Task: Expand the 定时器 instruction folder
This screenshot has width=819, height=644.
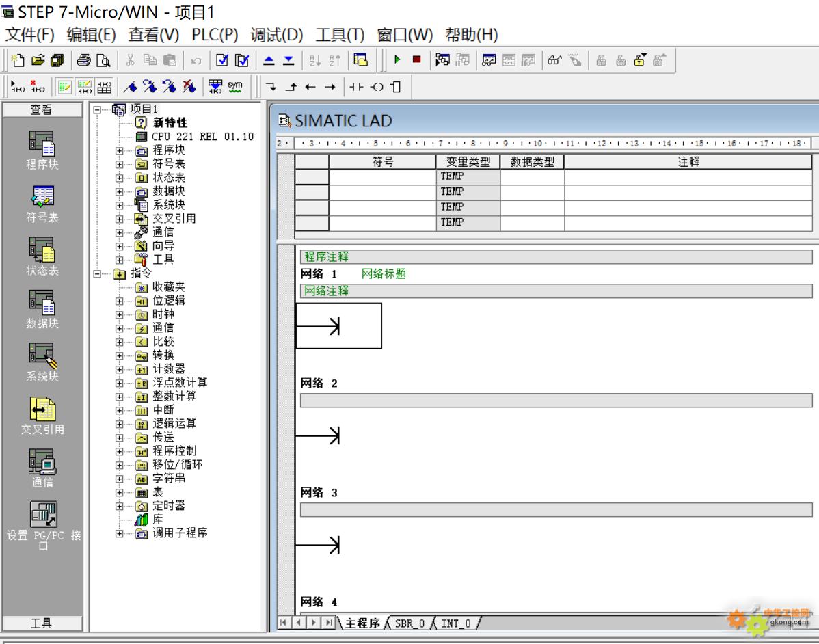Action: tap(119, 506)
